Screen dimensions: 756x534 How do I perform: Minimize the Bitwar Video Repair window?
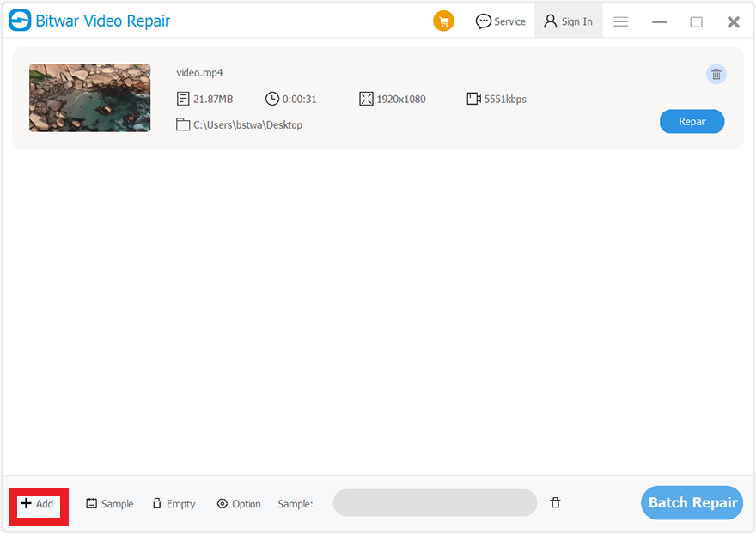coord(659,22)
